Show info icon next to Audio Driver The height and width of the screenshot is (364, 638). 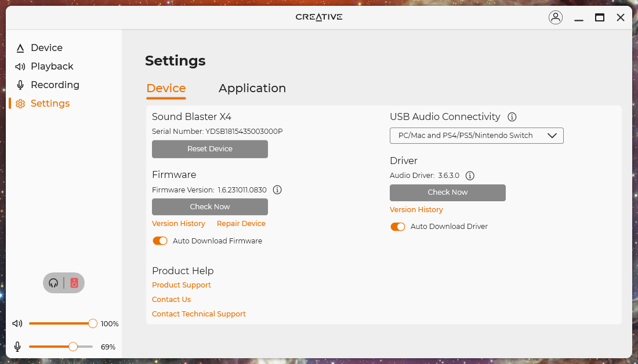pyautogui.click(x=470, y=176)
